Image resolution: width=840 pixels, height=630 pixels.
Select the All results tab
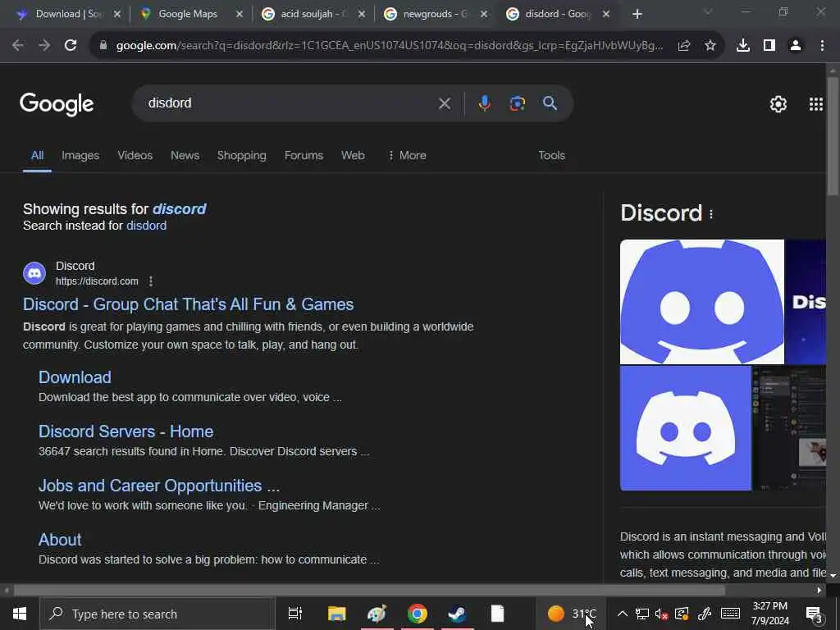[37, 155]
